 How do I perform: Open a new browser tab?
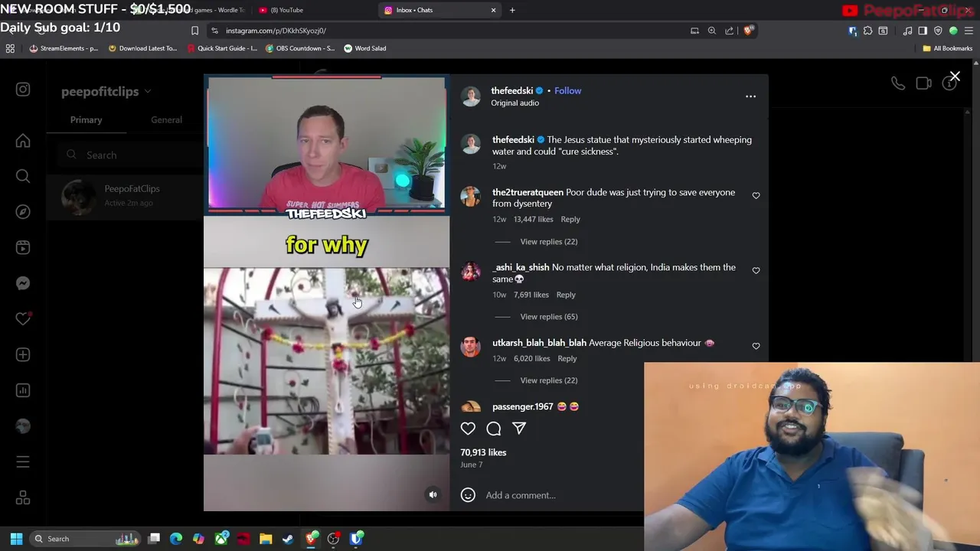[512, 10]
